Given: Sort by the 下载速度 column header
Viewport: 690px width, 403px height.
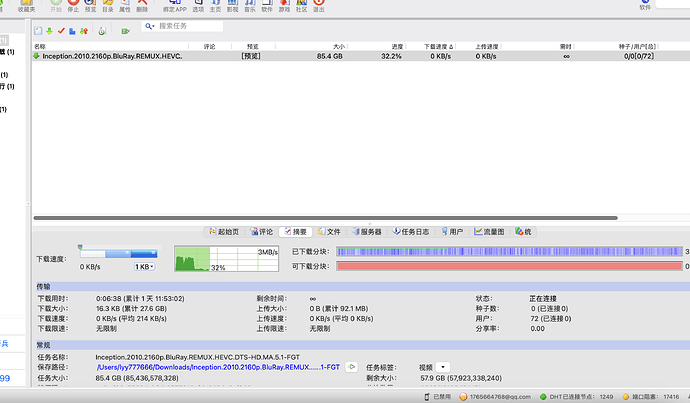Looking at the screenshot, I should (x=438, y=47).
